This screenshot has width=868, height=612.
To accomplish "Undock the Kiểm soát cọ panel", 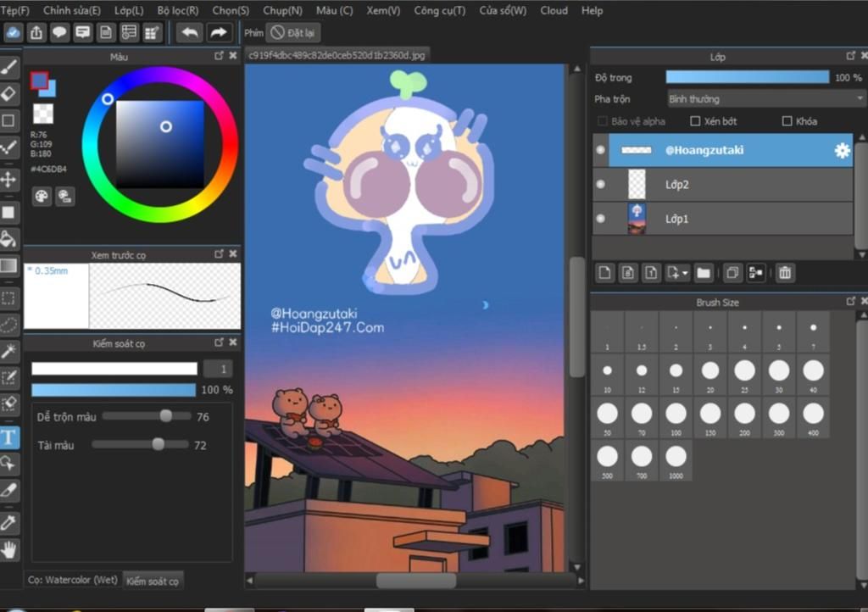I will pyautogui.click(x=219, y=342).
